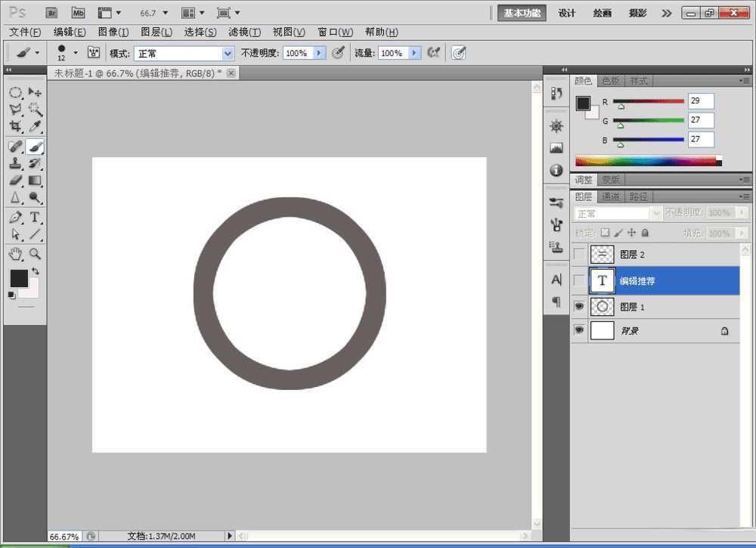The height and width of the screenshot is (548, 756).
Task: Open the 滤镜(T) menu
Action: pos(244,32)
